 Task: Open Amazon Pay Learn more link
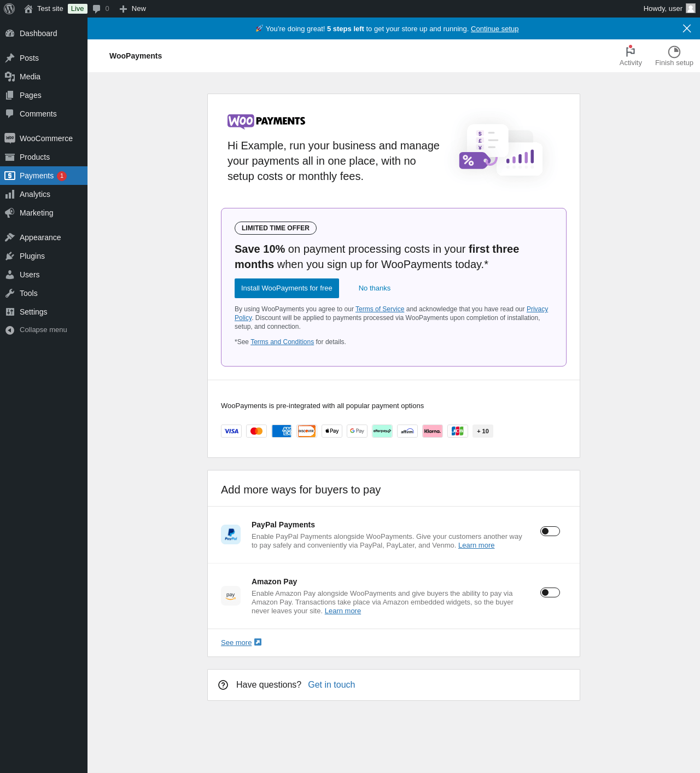(343, 611)
